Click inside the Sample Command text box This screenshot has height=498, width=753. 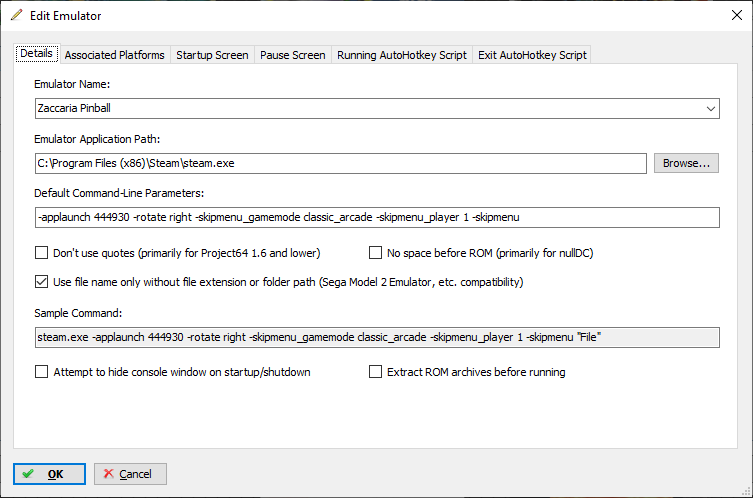pyautogui.click(x=376, y=337)
